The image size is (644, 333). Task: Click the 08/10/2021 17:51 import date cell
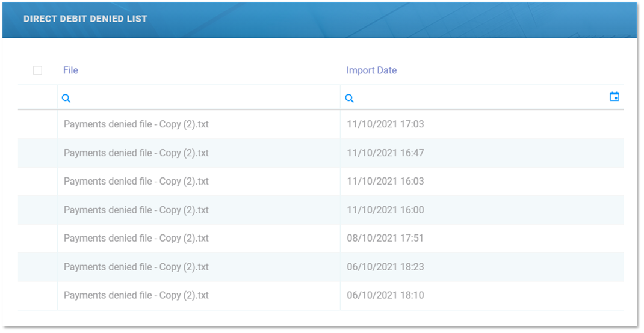tap(385, 239)
